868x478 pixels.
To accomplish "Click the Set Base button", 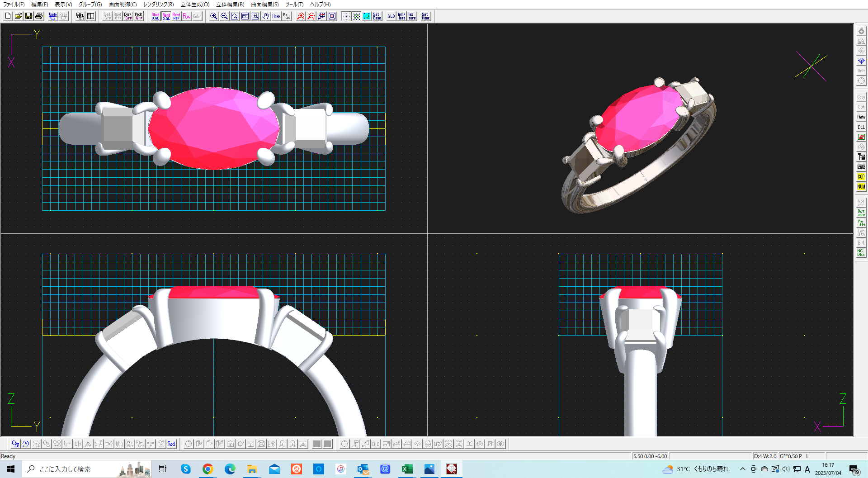I will [377, 16].
